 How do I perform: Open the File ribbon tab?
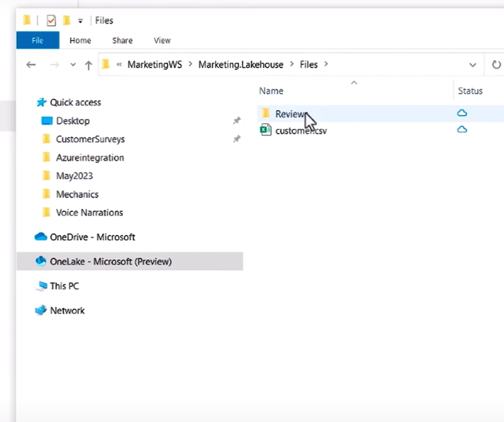tap(37, 40)
